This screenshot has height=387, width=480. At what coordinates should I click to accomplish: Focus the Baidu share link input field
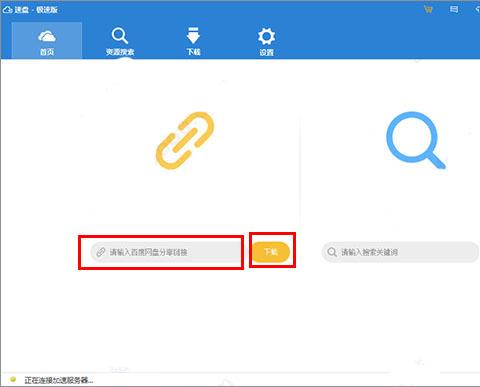tap(166, 252)
